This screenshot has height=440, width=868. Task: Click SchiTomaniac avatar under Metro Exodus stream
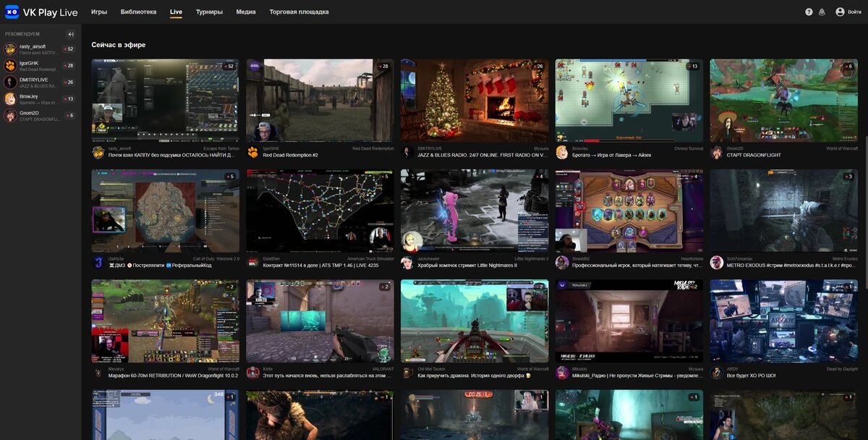(717, 262)
